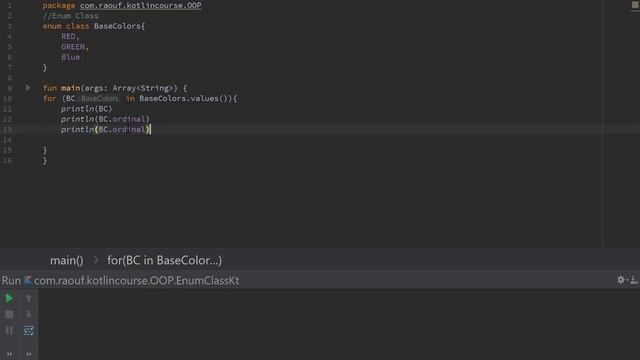This screenshot has width=640, height=360.
Task: Click the Blue enum constant
Action: click(71, 57)
